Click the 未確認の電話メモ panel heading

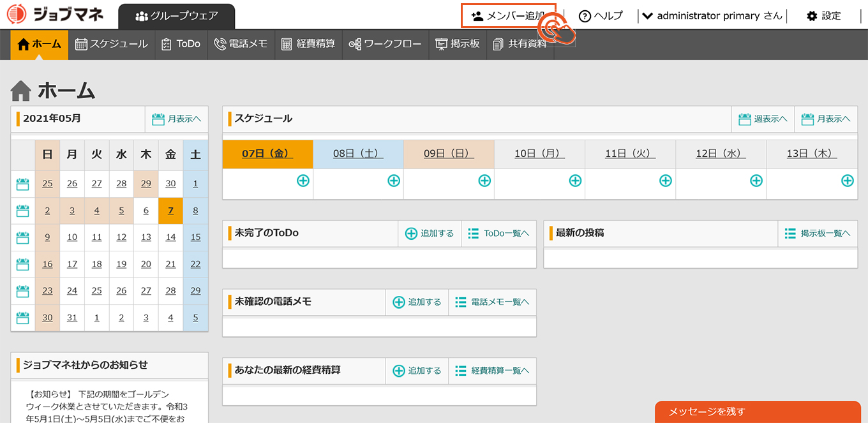pos(273,302)
